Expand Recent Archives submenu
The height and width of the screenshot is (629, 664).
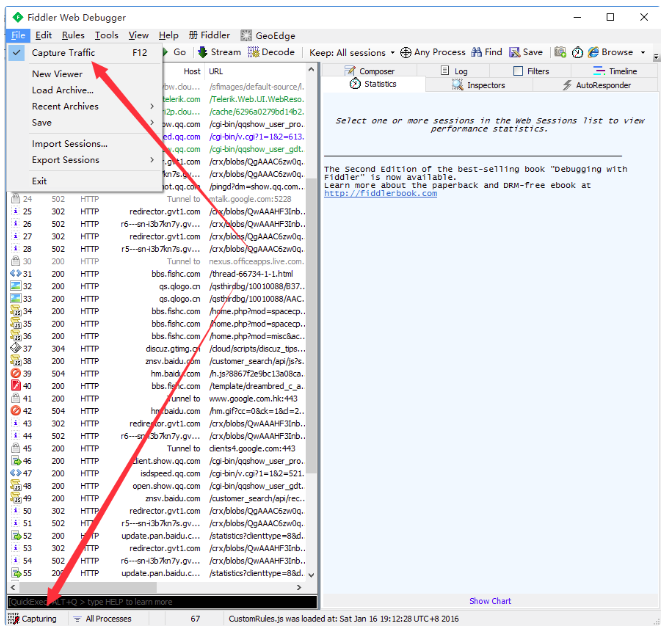(x=84, y=106)
